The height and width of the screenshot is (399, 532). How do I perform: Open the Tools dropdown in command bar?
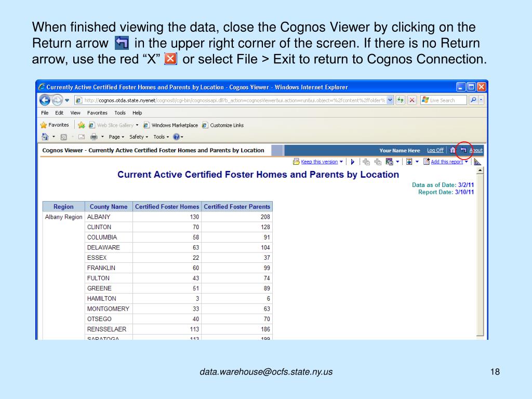point(161,137)
